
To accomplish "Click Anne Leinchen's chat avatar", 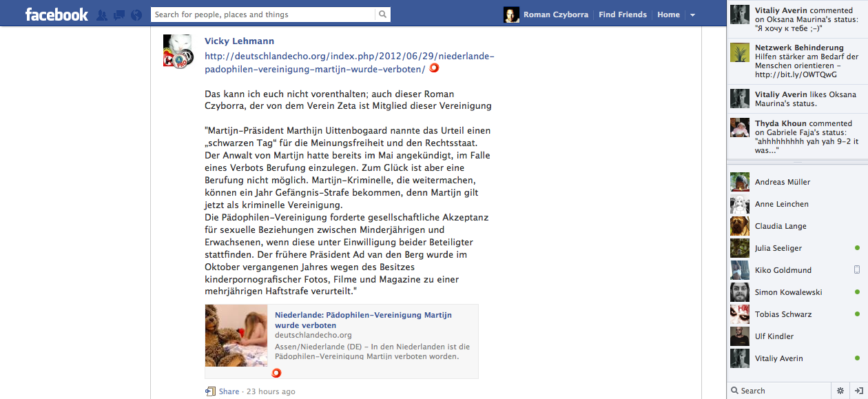I will [x=740, y=204].
